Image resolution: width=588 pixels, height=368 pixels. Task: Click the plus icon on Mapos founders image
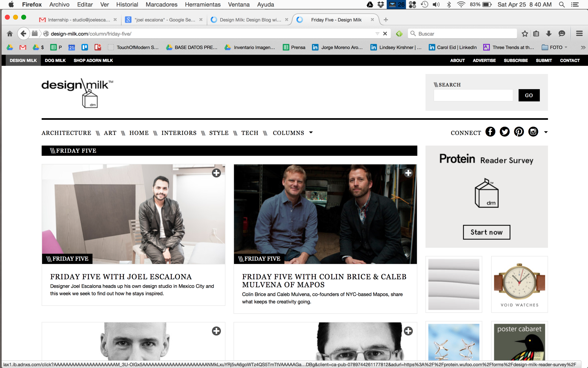[408, 173]
